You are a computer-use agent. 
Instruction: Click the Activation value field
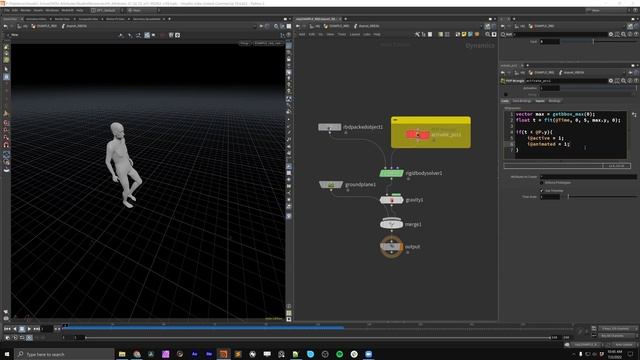[550, 88]
